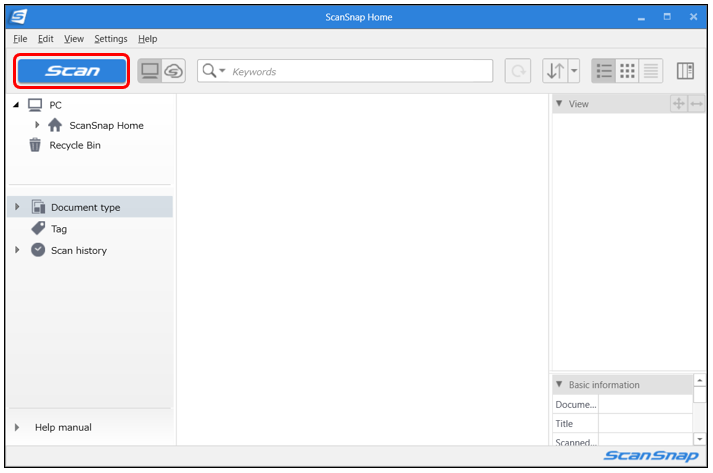Expand the Scan history node
Screen dimensions: 713x473
point(17,250)
